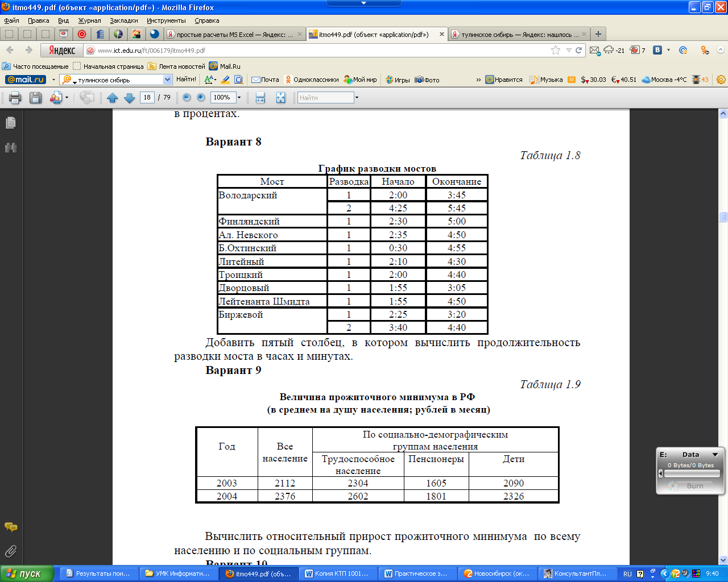Click the RU language indicator
The height and width of the screenshot is (582, 728).
[x=627, y=574]
